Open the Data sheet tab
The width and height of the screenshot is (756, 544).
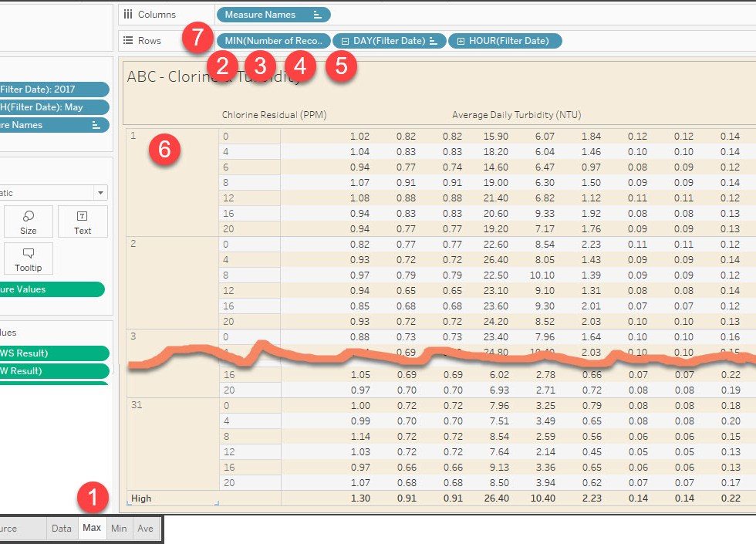pyautogui.click(x=61, y=529)
